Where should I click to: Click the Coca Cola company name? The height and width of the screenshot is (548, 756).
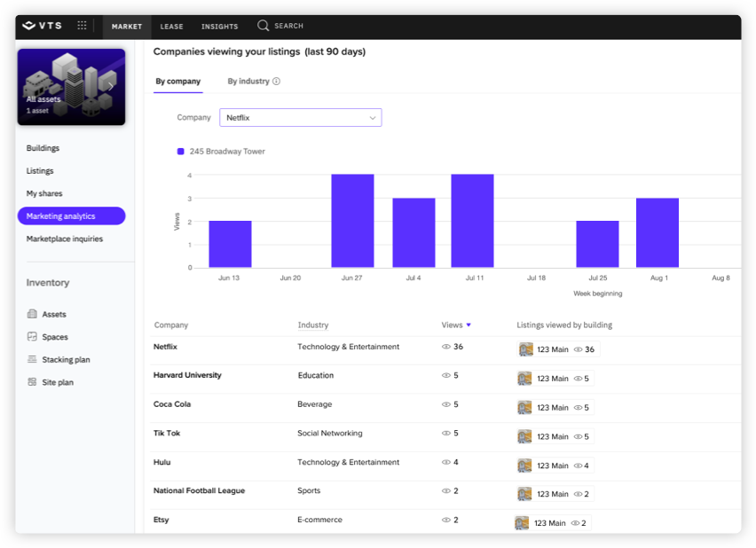172,403
